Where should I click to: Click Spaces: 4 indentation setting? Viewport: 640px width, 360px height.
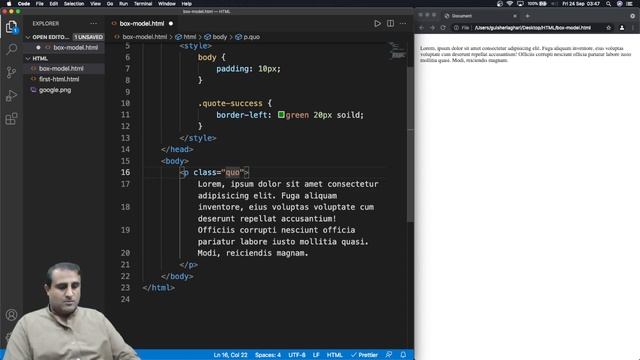coord(268,355)
